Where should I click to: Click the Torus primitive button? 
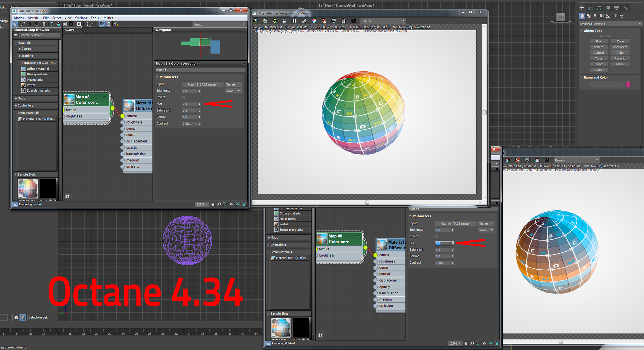[599, 58]
